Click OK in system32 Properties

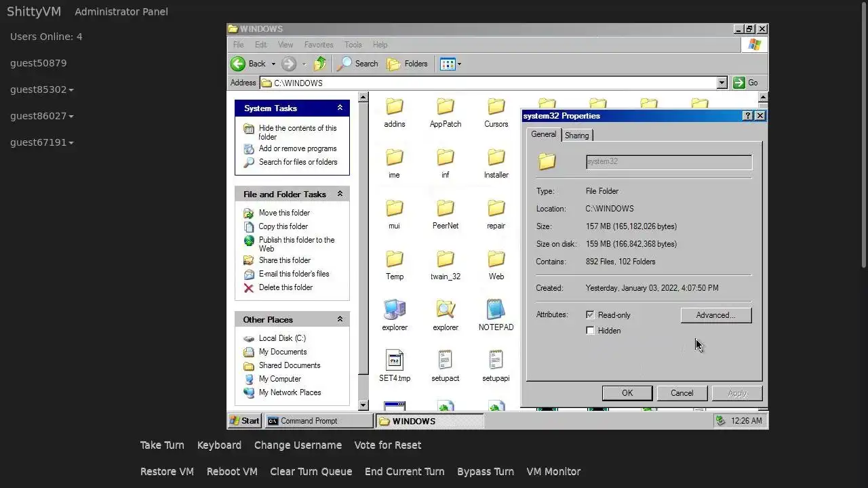pyautogui.click(x=627, y=393)
